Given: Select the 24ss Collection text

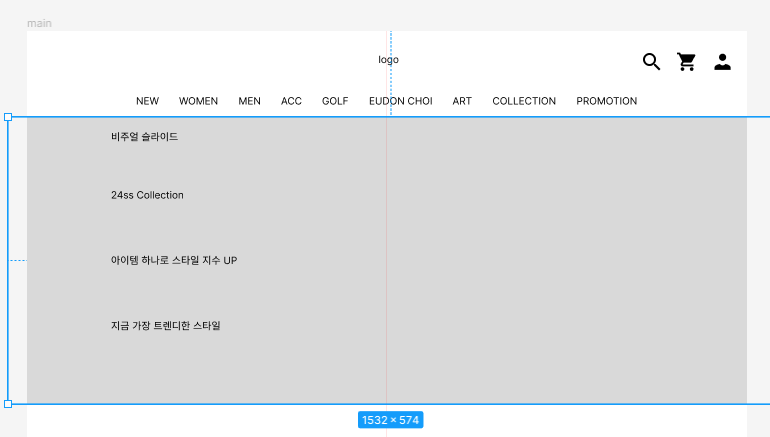Looking at the screenshot, I should click(x=147, y=195).
